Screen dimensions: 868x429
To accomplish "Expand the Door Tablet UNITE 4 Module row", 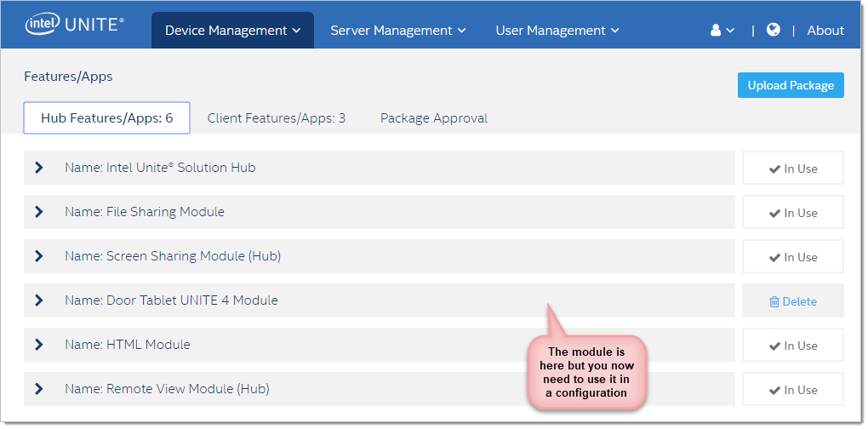I will tap(39, 300).
